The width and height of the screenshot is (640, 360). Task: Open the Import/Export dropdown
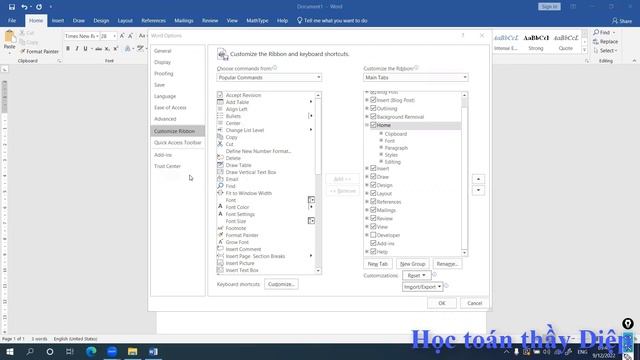(422, 287)
